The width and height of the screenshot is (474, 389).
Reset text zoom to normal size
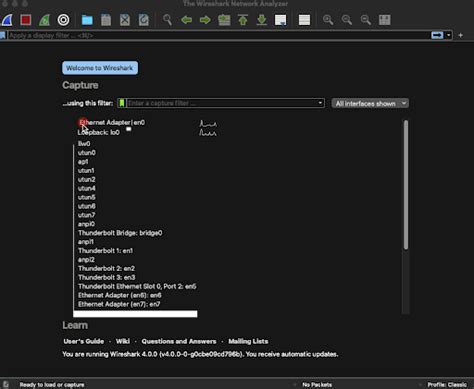366,20
